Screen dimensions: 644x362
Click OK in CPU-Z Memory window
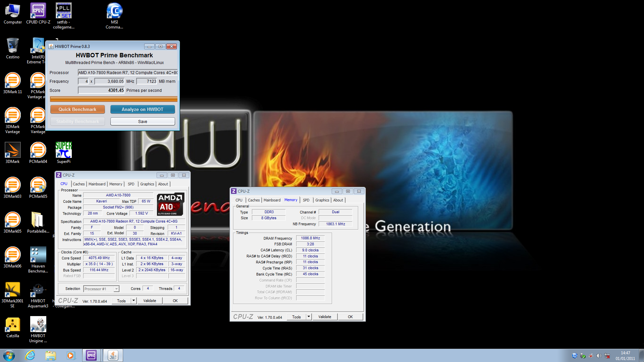[x=350, y=317]
